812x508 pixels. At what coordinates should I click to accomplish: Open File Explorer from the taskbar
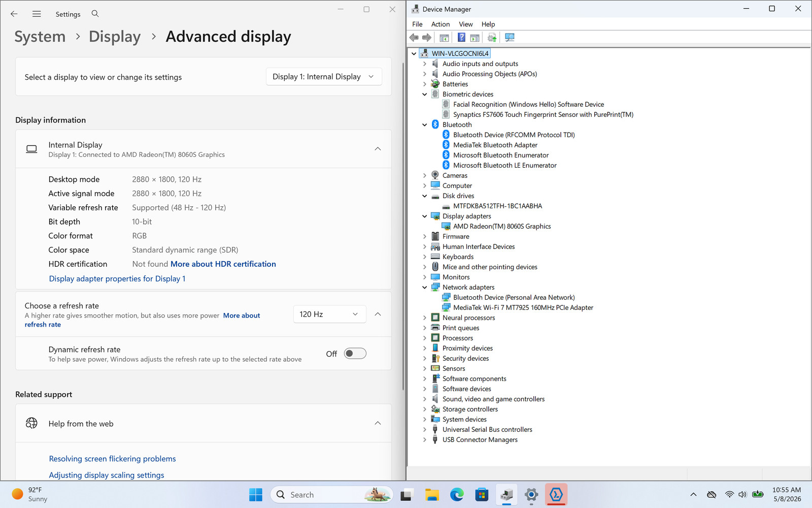pos(432,494)
